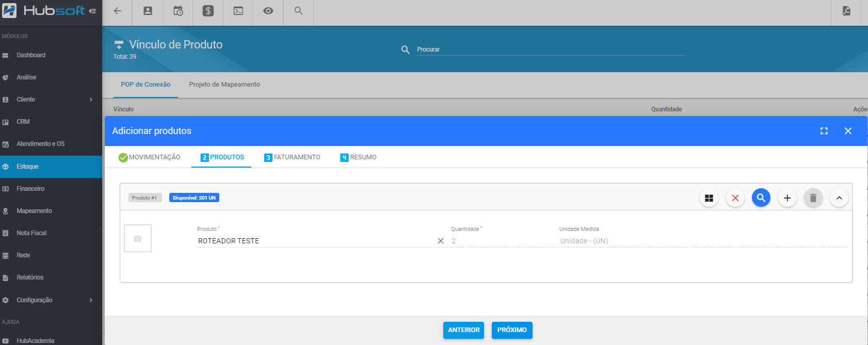Click the PRÓXIMO button

[512, 330]
